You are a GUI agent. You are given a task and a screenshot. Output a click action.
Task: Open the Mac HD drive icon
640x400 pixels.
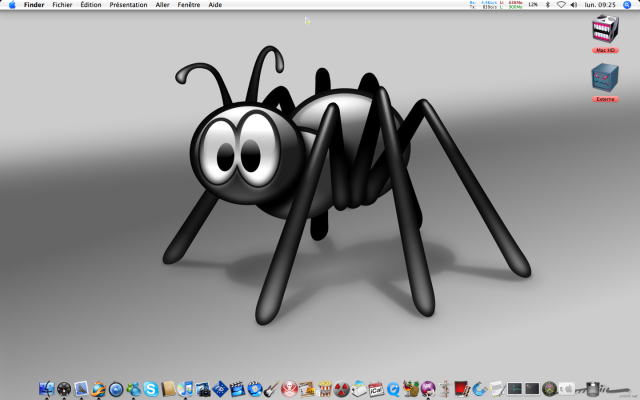point(605,31)
